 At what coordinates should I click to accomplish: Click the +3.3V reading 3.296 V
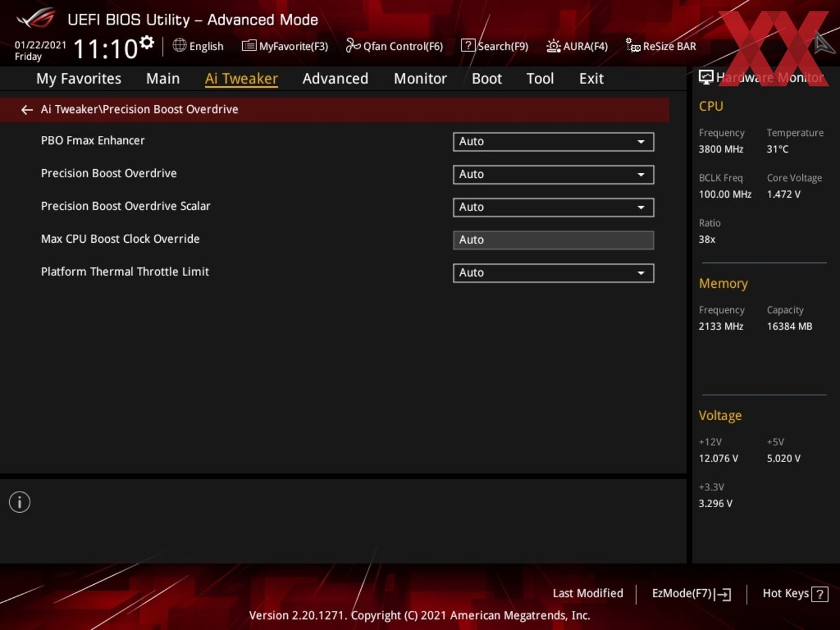coord(715,503)
